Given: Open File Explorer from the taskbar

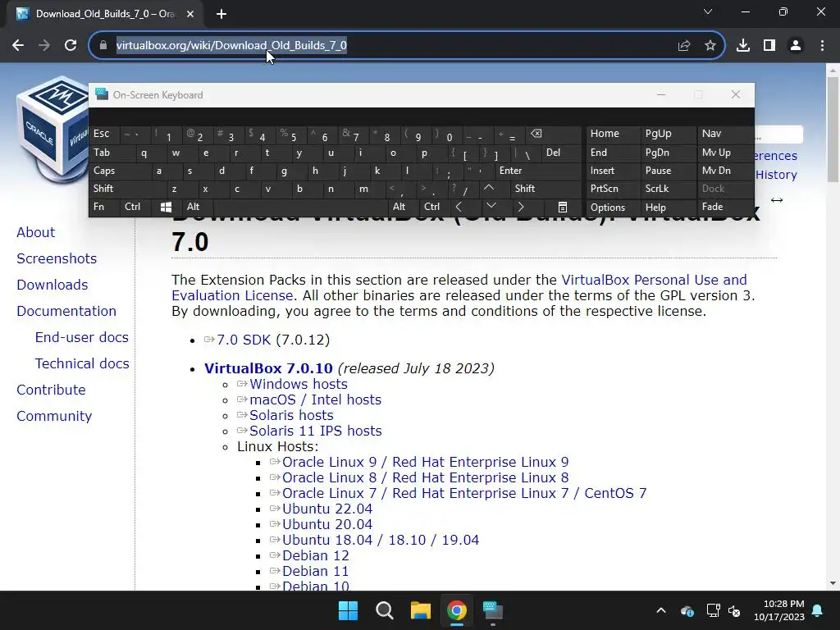Looking at the screenshot, I should [x=421, y=610].
